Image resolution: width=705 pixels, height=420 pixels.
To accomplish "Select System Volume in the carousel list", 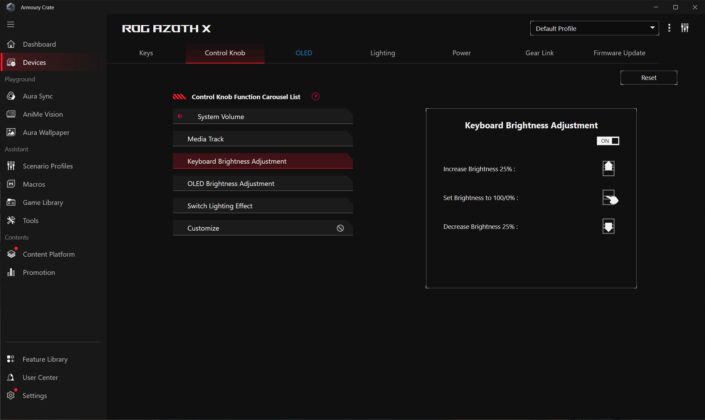I will (263, 116).
